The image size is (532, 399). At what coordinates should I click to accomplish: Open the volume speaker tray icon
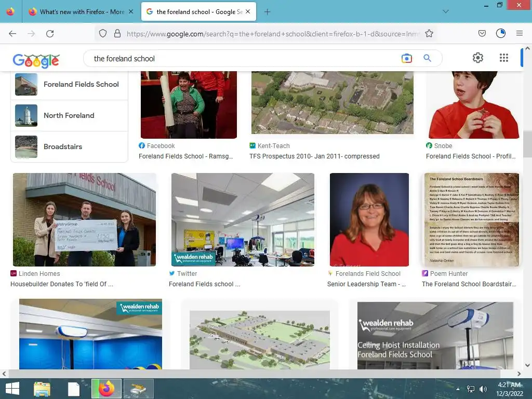(483, 389)
